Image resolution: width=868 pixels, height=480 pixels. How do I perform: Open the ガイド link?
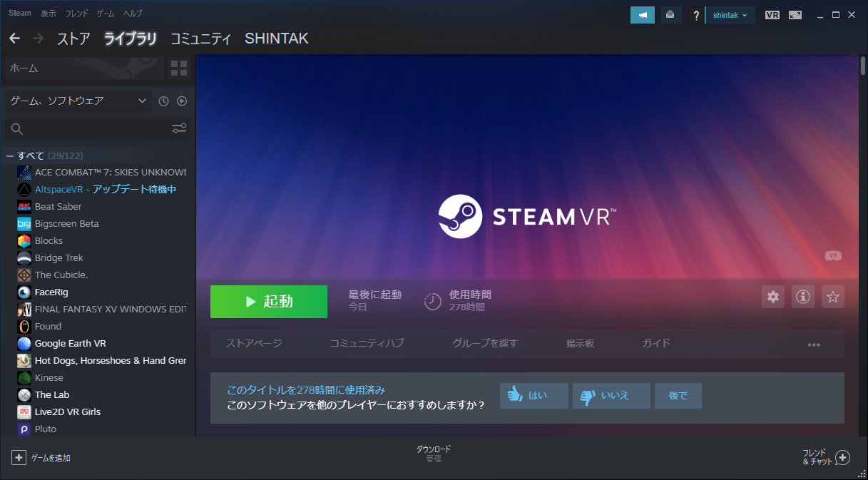(656, 343)
